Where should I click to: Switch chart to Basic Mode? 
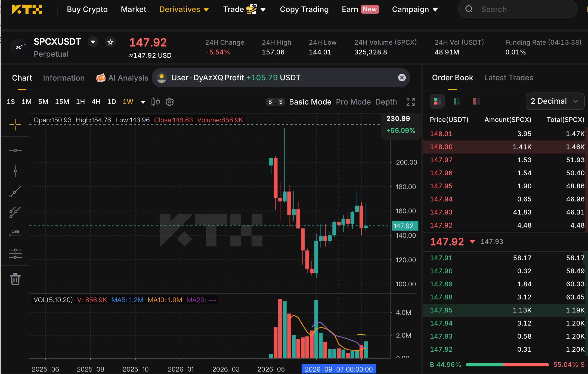tap(310, 102)
